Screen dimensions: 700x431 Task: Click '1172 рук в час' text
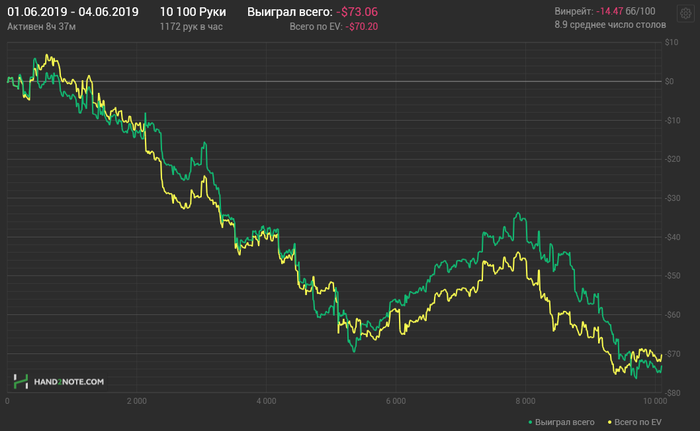(x=191, y=27)
